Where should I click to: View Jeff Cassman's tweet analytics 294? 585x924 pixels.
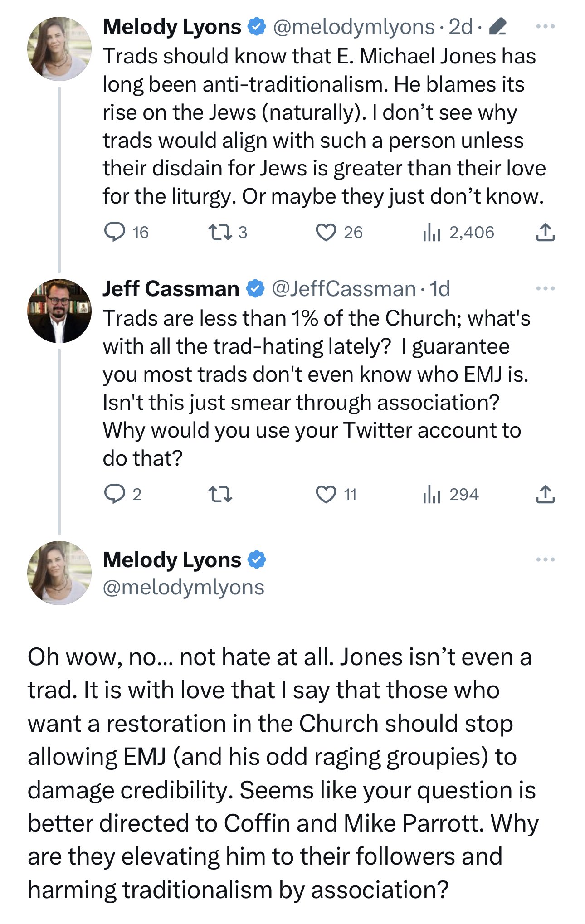pyautogui.click(x=431, y=494)
